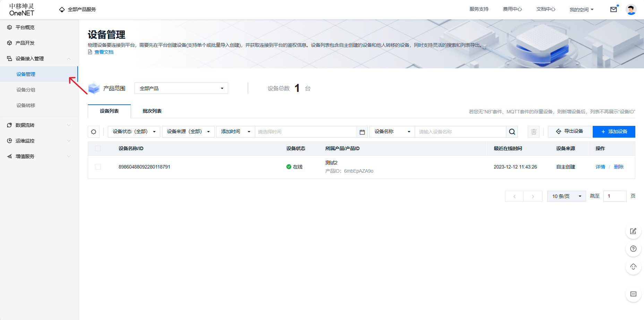Click the 添加设备 button
This screenshot has width=644, height=320.
tap(614, 131)
